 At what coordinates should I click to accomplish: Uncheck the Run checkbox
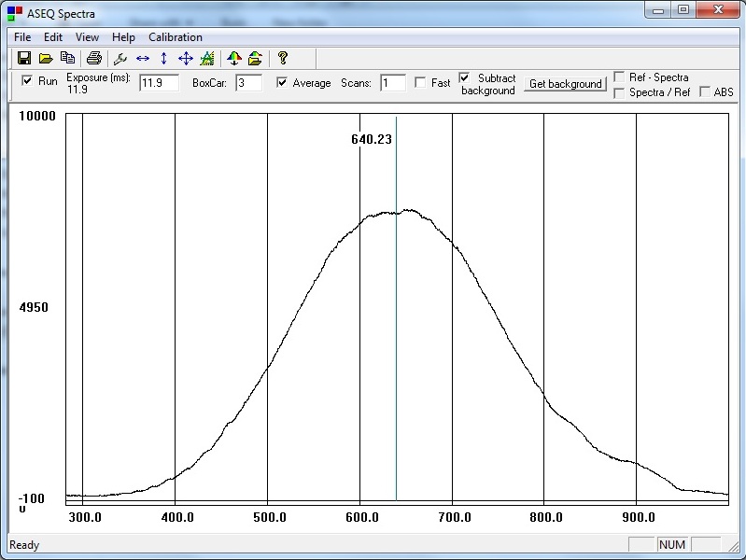[27, 81]
